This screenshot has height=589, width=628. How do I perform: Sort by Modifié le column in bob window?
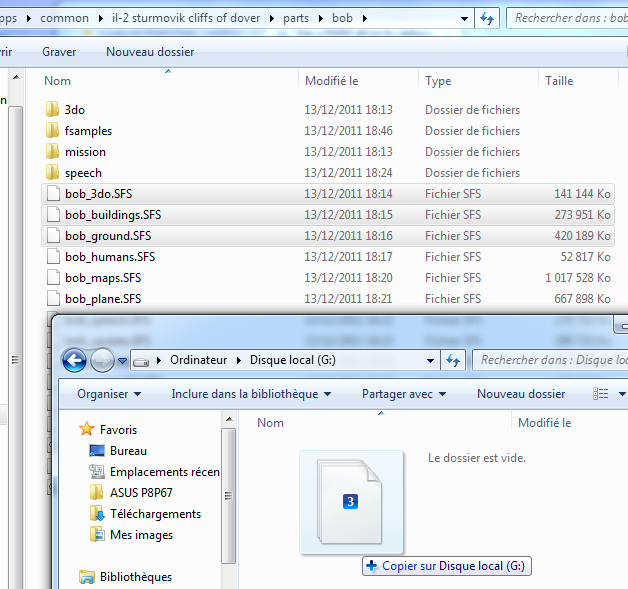pos(332,81)
